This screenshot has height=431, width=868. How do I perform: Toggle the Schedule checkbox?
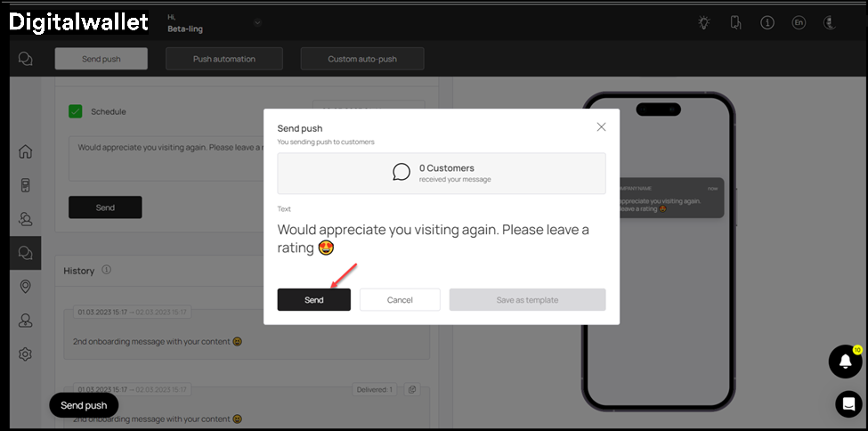76,111
